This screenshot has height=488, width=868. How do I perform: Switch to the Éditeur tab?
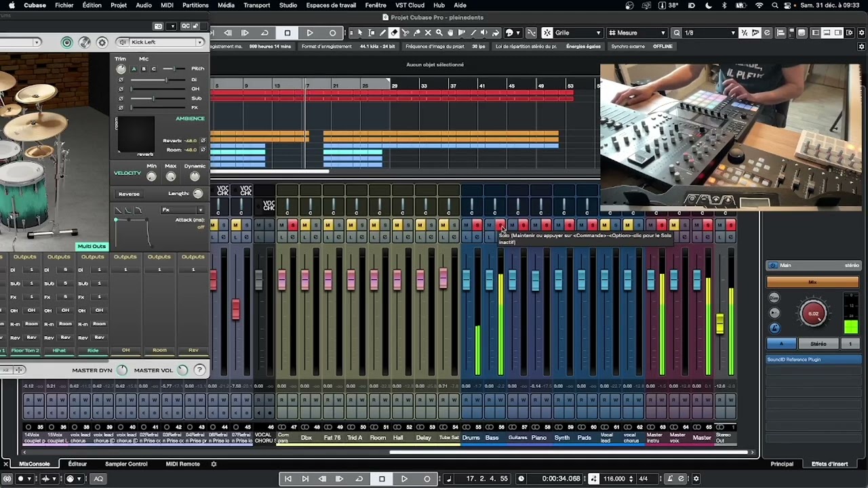77,464
